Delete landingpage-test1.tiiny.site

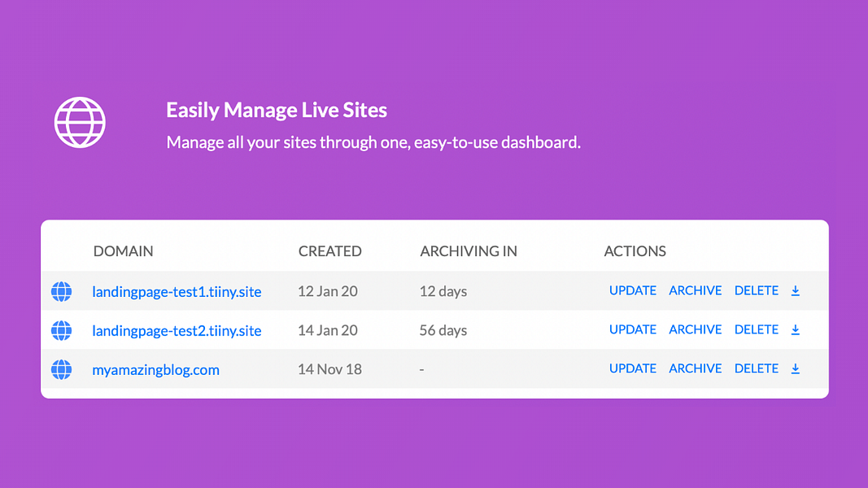point(757,290)
